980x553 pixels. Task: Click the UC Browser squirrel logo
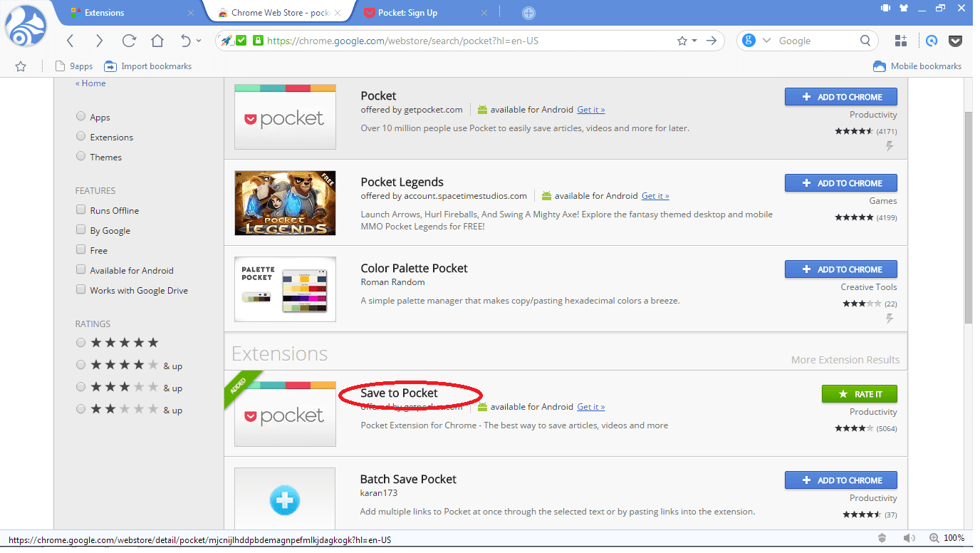point(26,27)
